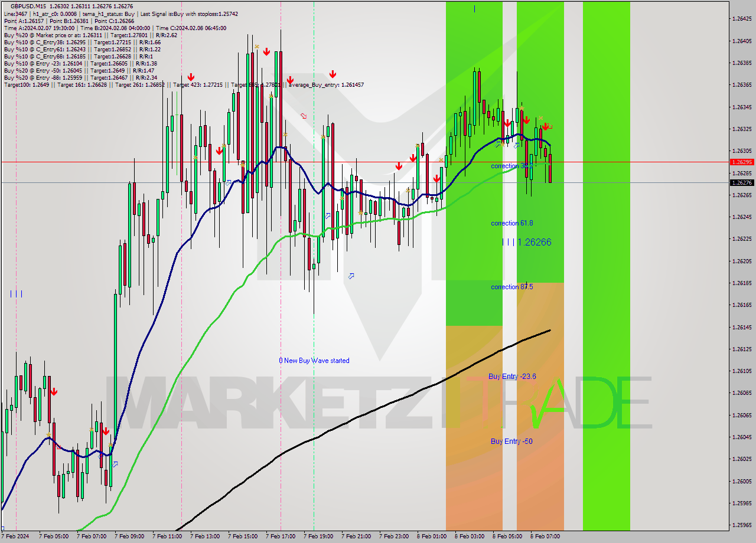Screen dimensions: 756x543
Task: Select the 'Buy %20 @ Entry -50' row
Action: 79,70
